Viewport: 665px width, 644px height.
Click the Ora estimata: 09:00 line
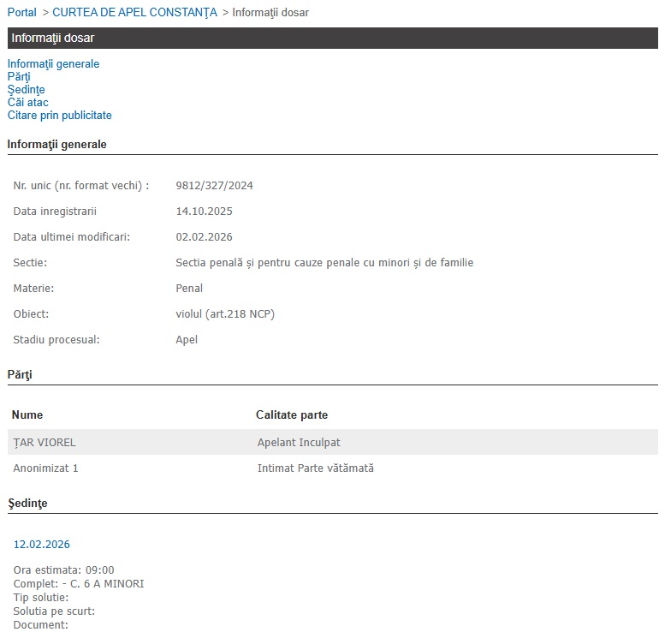click(63, 570)
